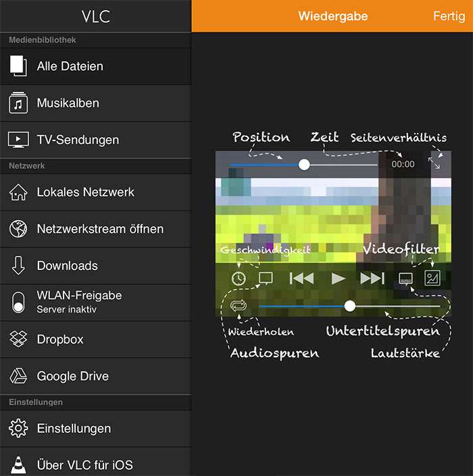Screen dimensions: 473x476
Task: Open Downloads section
Action: 95,265
